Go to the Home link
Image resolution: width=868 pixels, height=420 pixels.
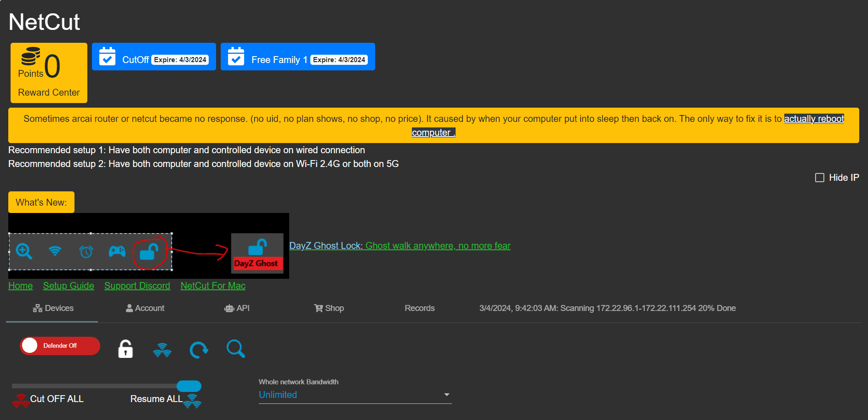[x=21, y=286]
